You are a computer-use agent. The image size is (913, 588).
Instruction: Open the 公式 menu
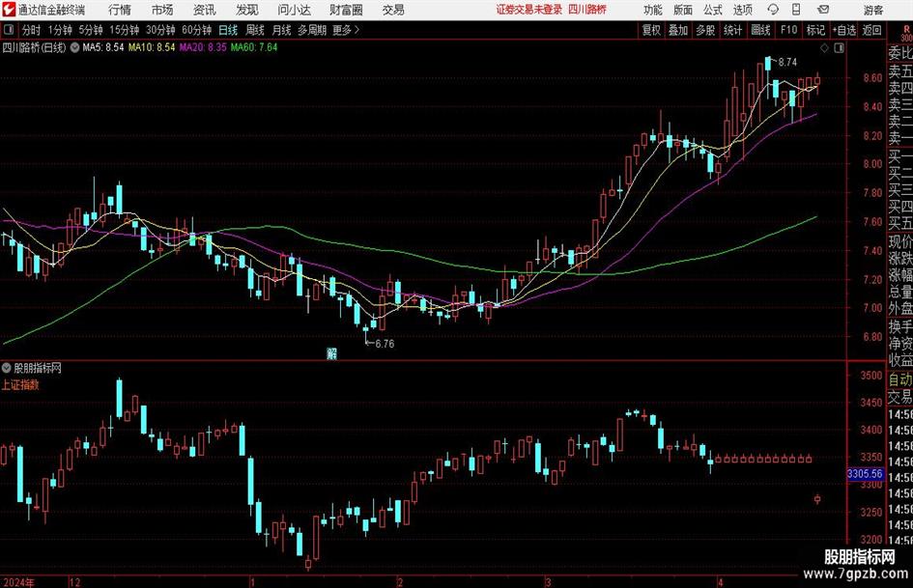pos(713,10)
